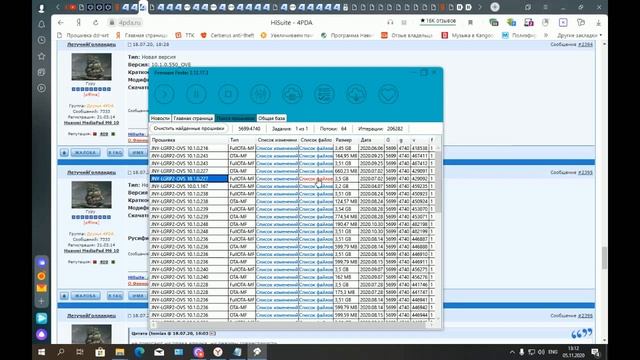Click the heart icon in Firmware Finder toolbar

[x=388, y=94]
